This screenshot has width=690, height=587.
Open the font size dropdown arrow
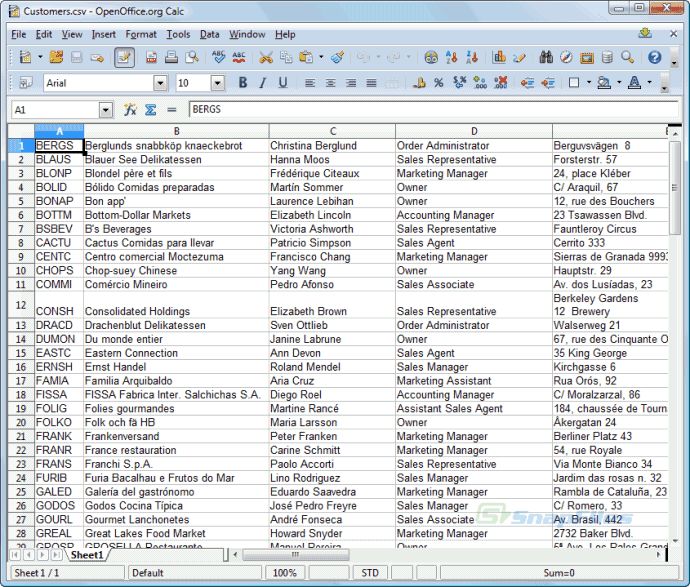[217, 83]
